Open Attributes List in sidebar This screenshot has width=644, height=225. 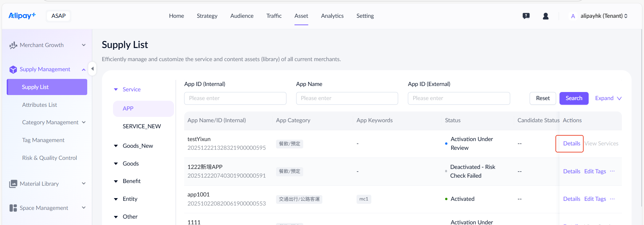(x=40, y=105)
